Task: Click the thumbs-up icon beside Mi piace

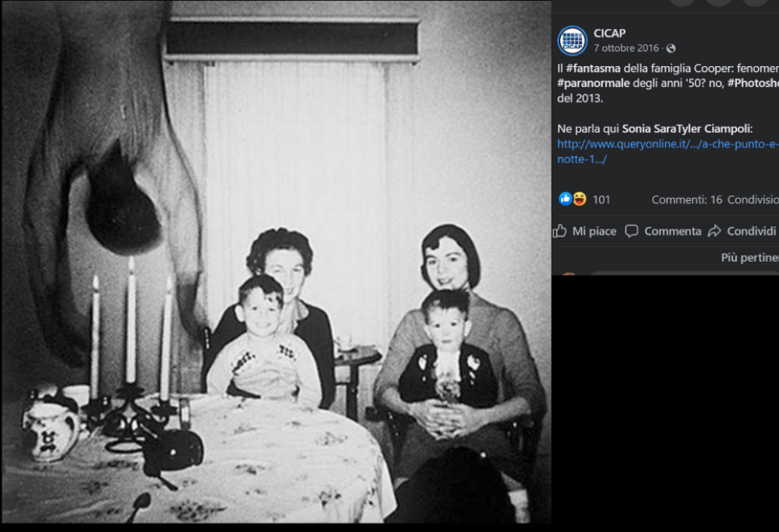Action: pyautogui.click(x=560, y=231)
